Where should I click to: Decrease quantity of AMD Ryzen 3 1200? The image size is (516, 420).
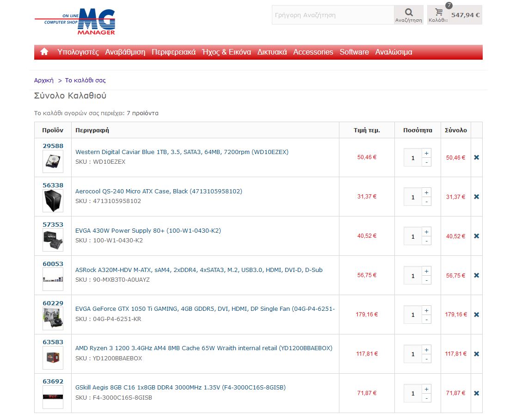[426, 359]
